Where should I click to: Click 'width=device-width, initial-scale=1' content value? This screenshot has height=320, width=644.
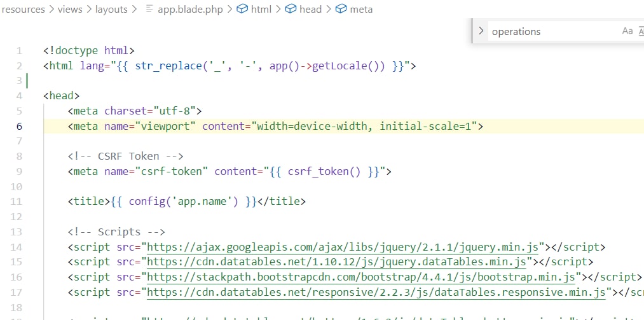(x=364, y=126)
